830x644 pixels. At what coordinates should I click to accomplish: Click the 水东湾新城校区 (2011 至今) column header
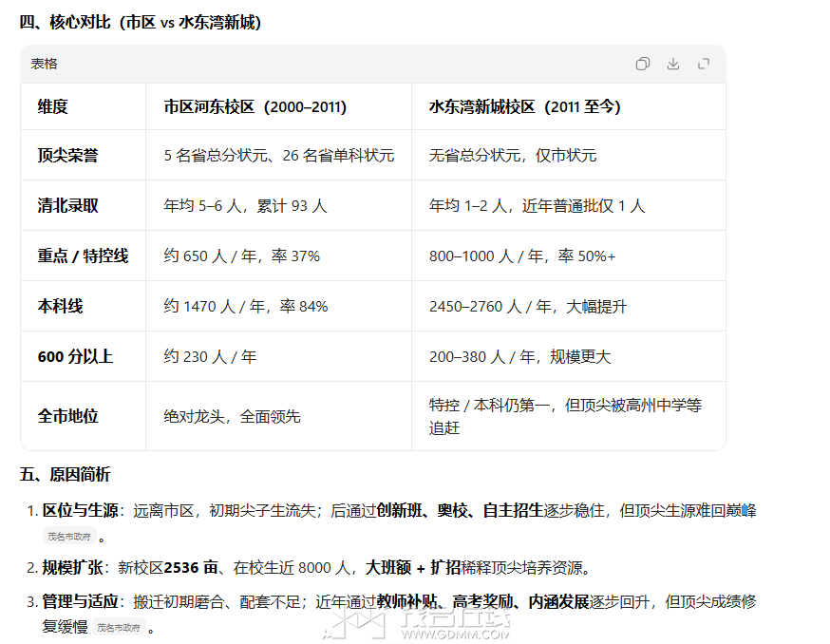524,107
